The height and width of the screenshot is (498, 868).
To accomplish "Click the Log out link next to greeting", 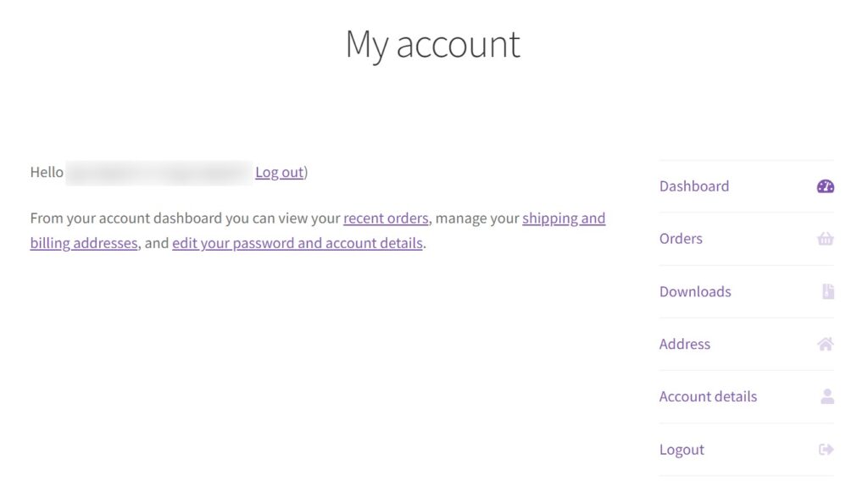I will [x=279, y=172].
